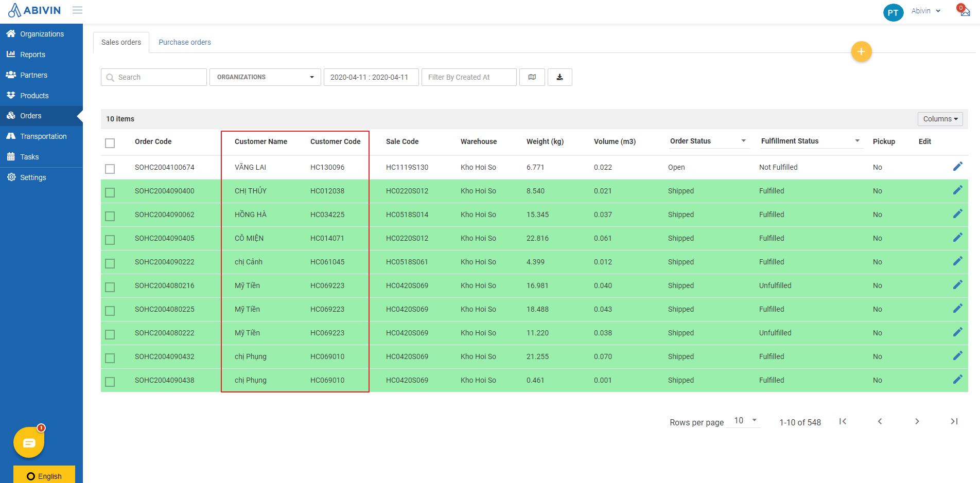Jump to last page of results

pos(954,421)
